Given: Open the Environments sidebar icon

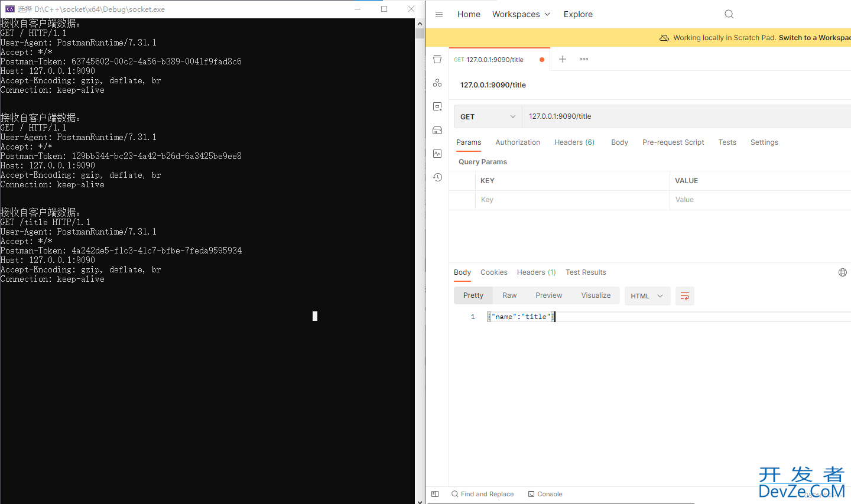Looking at the screenshot, I should click(x=437, y=106).
